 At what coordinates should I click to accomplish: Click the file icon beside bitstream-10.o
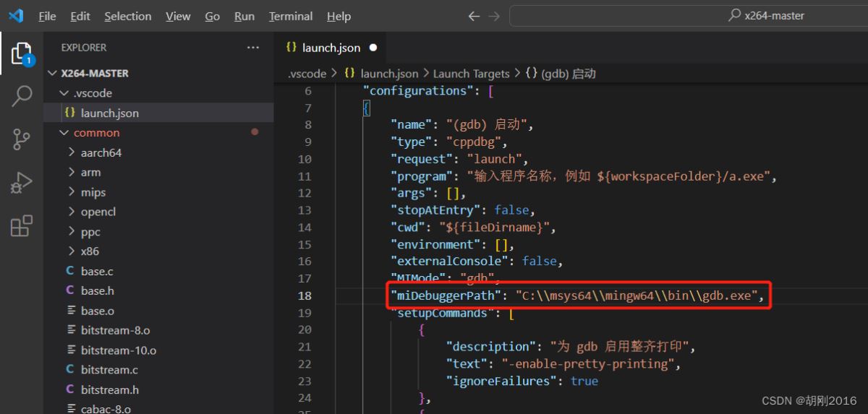pyautogui.click(x=71, y=350)
